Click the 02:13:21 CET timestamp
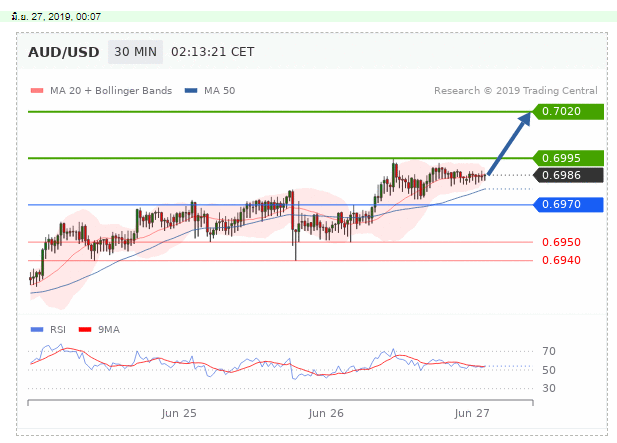 click(x=212, y=52)
